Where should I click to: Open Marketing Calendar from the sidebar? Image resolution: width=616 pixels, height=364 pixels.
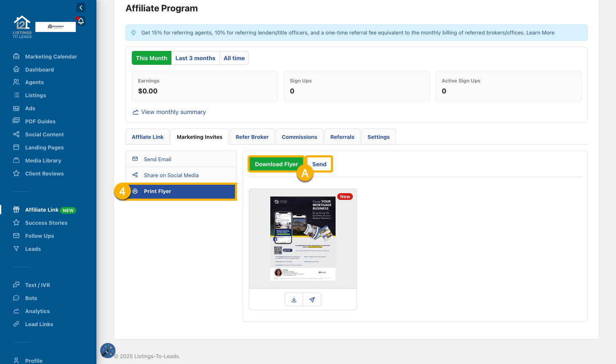(x=51, y=56)
